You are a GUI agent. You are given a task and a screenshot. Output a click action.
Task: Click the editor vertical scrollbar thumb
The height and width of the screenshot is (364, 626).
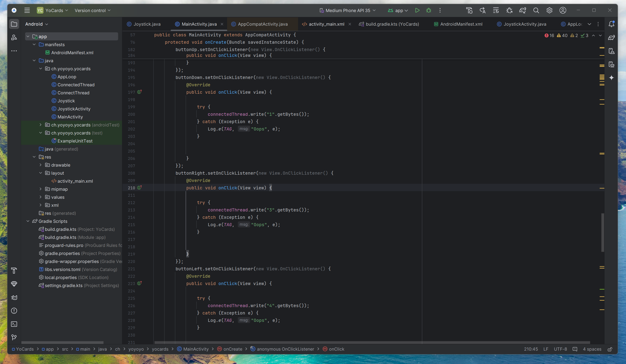pyautogui.click(x=602, y=232)
